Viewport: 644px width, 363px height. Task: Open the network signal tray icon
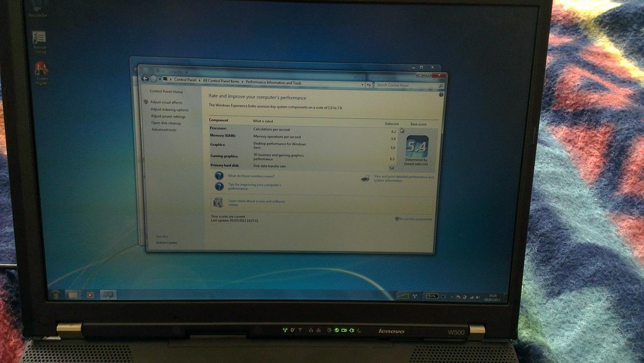tap(472, 297)
